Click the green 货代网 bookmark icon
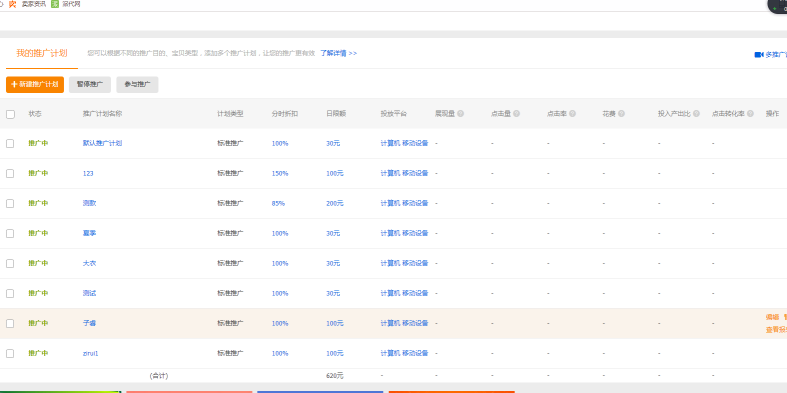The width and height of the screenshot is (787, 393). pos(55,4)
